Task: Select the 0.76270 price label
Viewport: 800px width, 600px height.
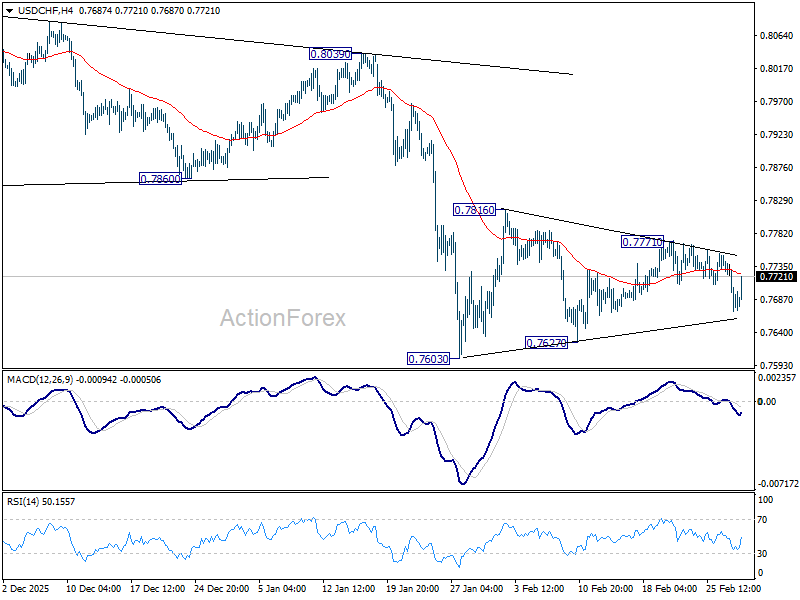Action: pyautogui.click(x=546, y=343)
